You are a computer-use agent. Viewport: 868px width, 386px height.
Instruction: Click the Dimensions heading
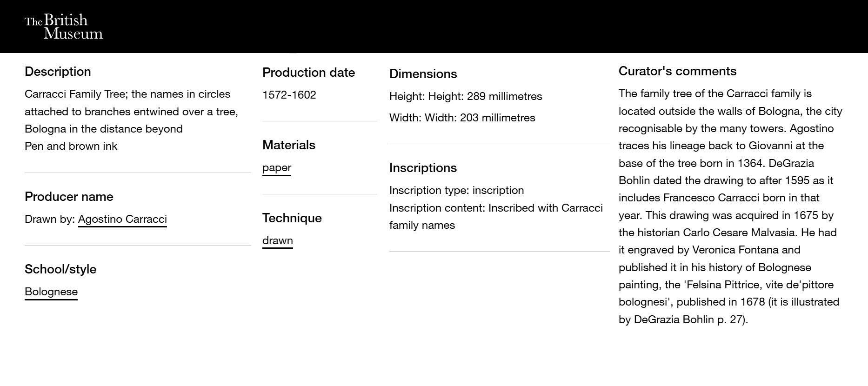(x=423, y=74)
